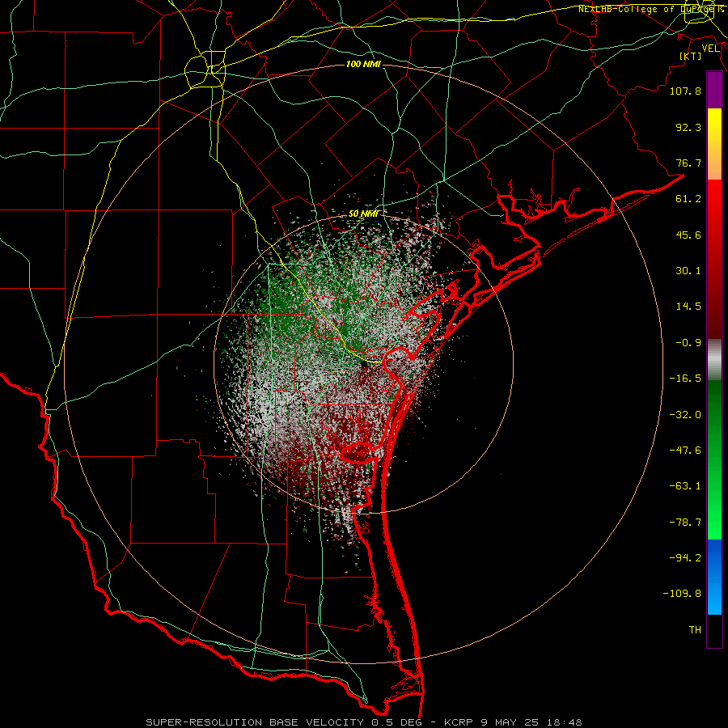Click the purple segment of velocity color bar
The width and height of the screenshot is (728, 728).
(x=714, y=90)
